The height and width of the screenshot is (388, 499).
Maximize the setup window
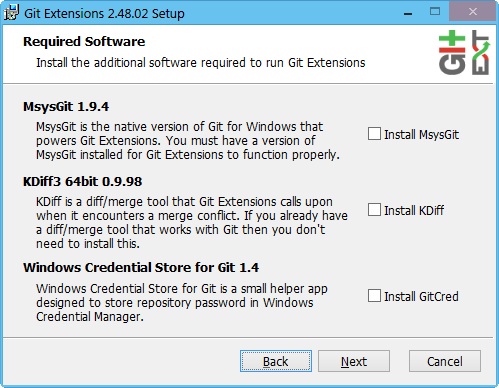coord(435,12)
